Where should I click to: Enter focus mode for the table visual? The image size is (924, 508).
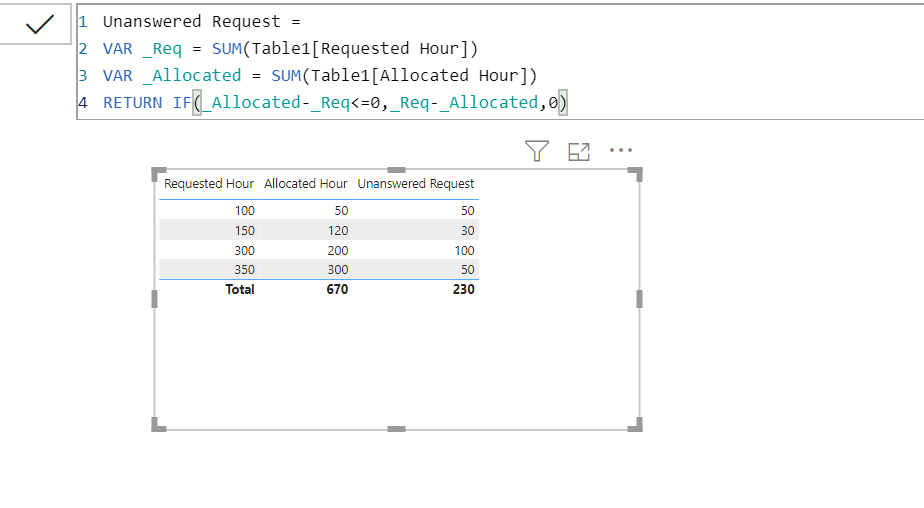click(579, 151)
